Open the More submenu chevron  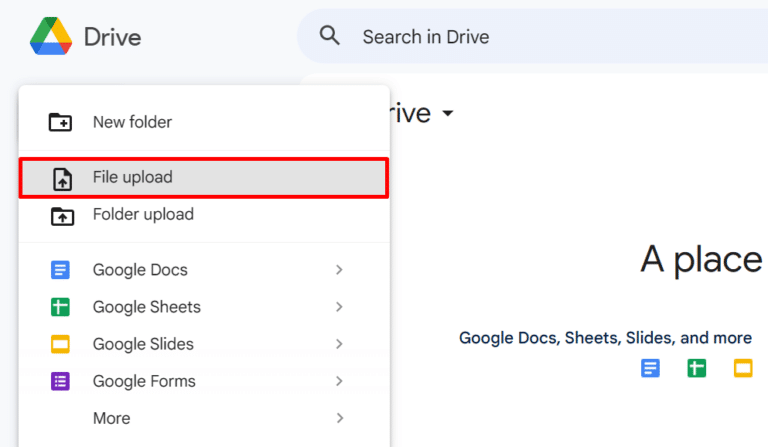[x=339, y=418]
